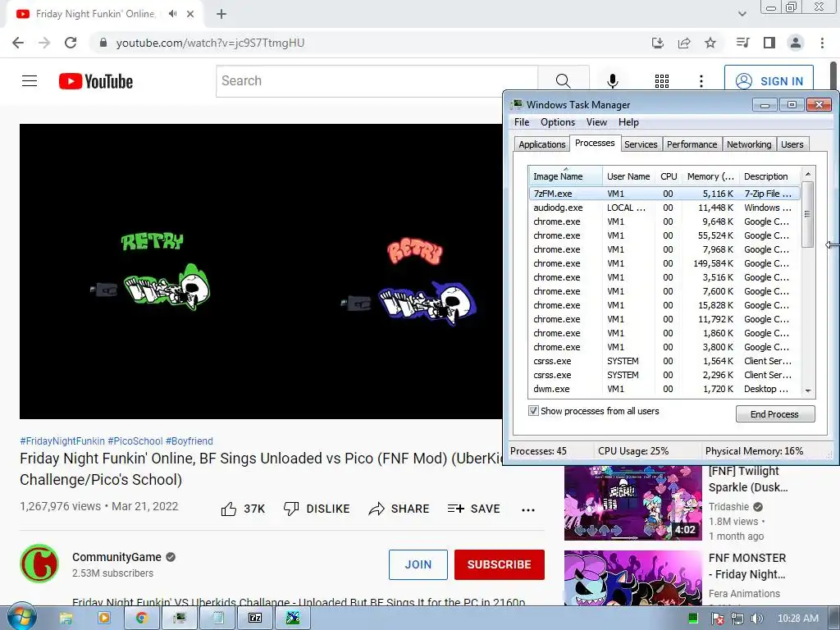Viewport: 840px width, 630px height.
Task: Open the FNF MONSTER video thumbnail
Action: point(632,578)
